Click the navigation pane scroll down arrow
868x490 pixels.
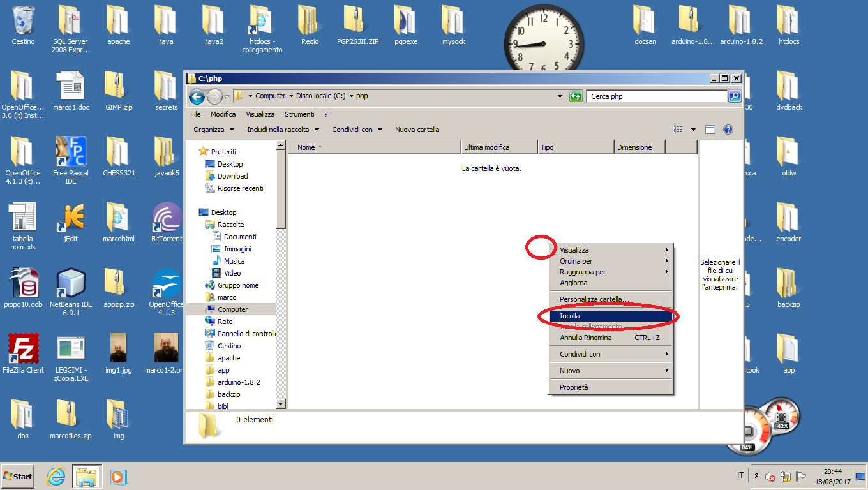(x=280, y=403)
